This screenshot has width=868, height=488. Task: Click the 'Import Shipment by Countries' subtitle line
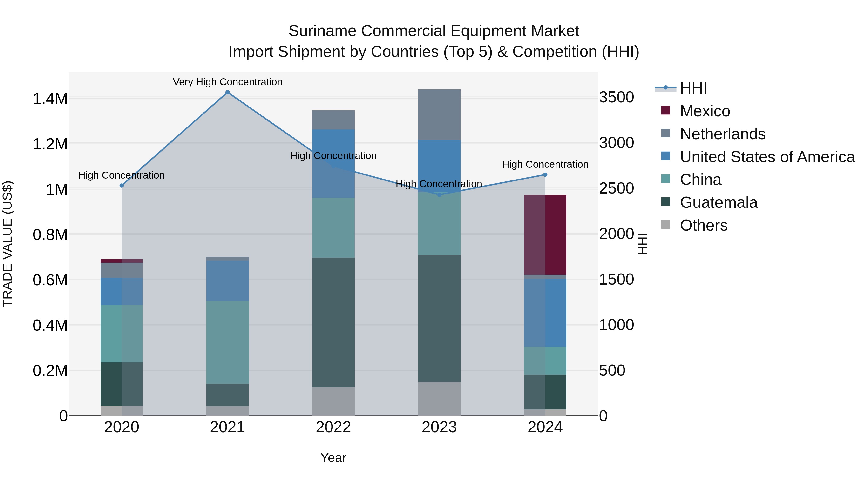(434, 52)
